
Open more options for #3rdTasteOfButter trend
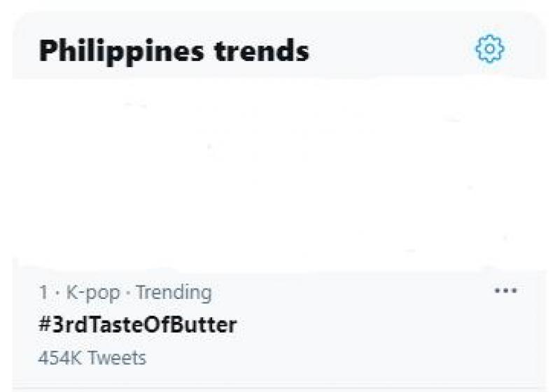point(505,291)
